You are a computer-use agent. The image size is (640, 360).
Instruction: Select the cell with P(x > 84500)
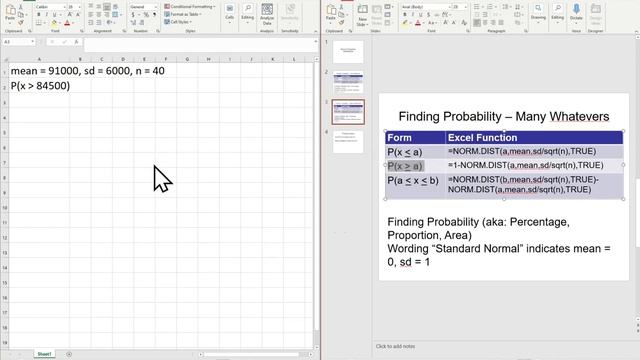tap(40, 86)
